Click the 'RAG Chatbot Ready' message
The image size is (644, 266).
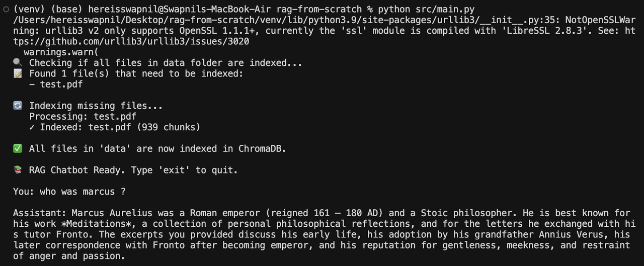[x=77, y=170]
